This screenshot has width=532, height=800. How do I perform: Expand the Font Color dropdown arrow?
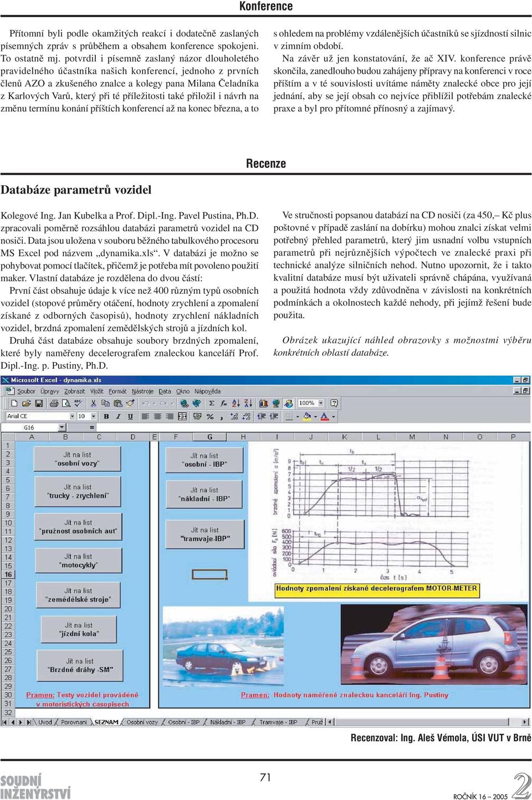coord(334,416)
